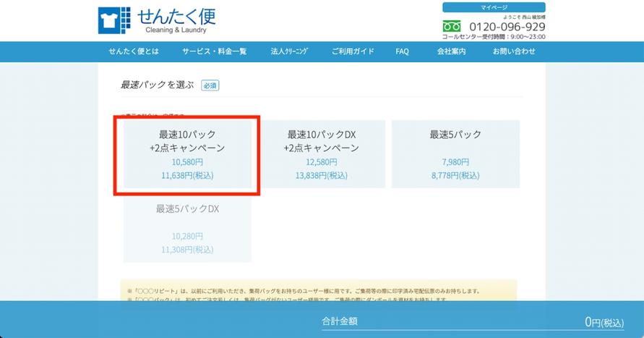Viewport: 644px width, 338px height.
Task: Click the yellow repeat-pack notice box
Action: (x=319, y=291)
